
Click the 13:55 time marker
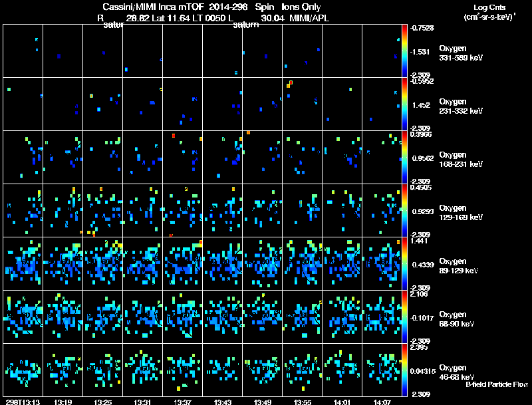(x=303, y=401)
